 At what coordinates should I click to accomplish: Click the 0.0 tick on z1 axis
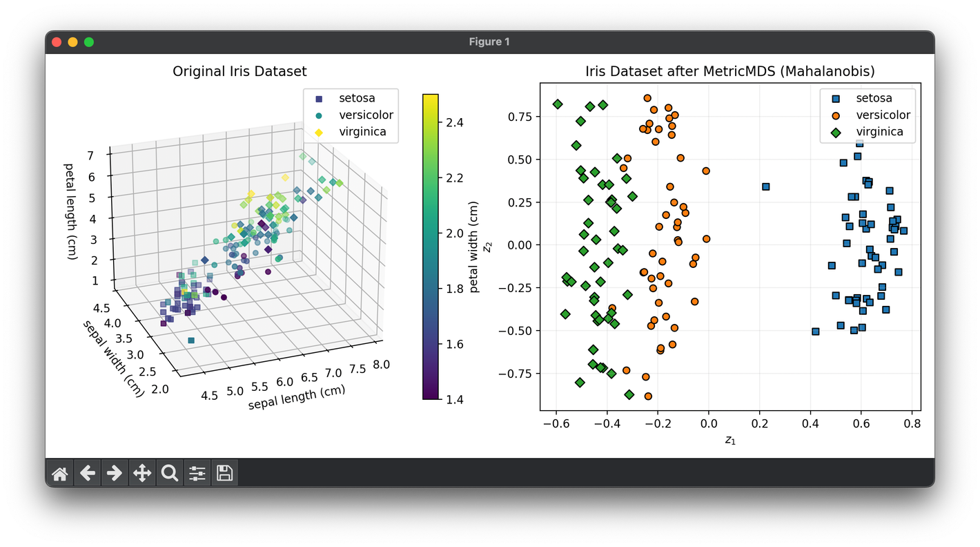pos(709,423)
